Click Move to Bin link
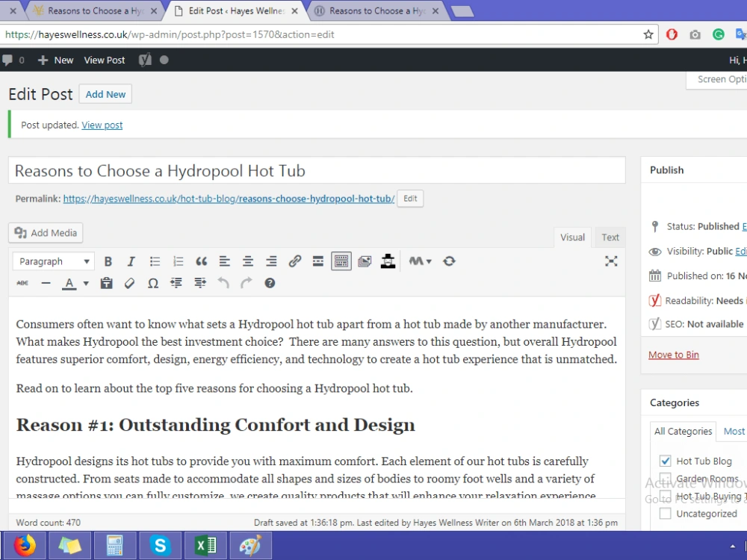The width and height of the screenshot is (747, 560). [x=674, y=355]
